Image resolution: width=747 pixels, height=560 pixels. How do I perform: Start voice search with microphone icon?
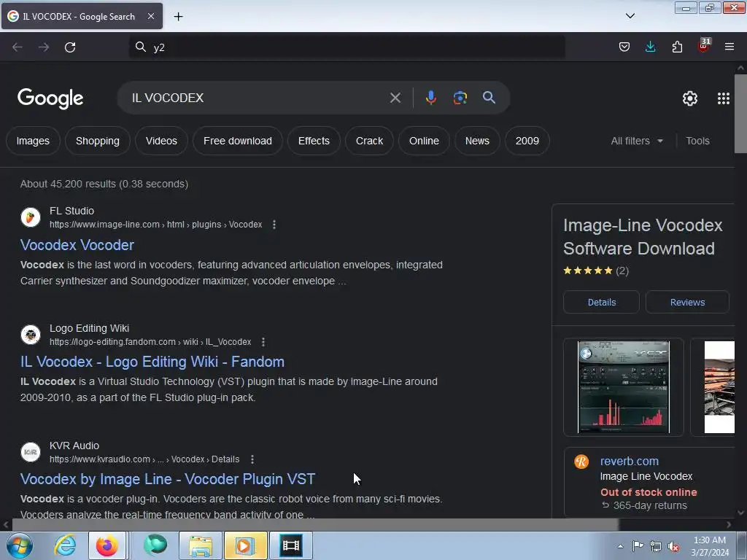coord(430,98)
